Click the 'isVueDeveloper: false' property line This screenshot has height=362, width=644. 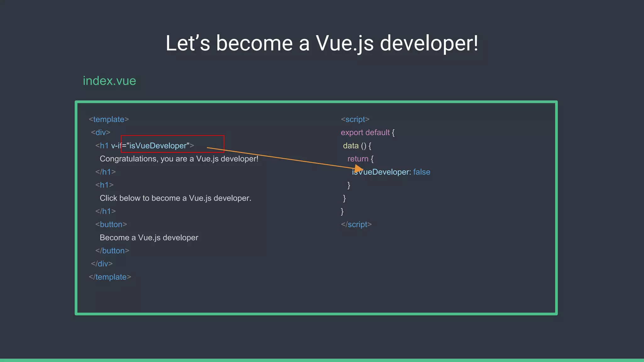point(391,172)
